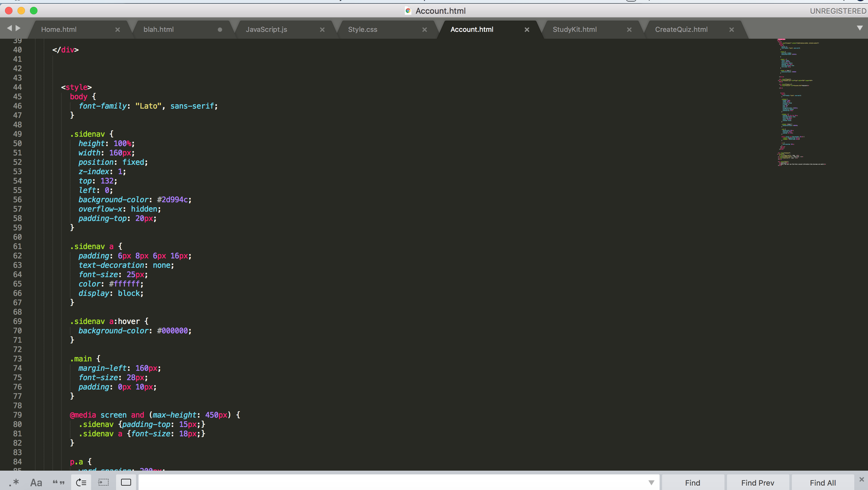This screenshot has height=490, width=868.
Task: Switch to the StudyKit.html tab
Action: (x=574, y=30)
